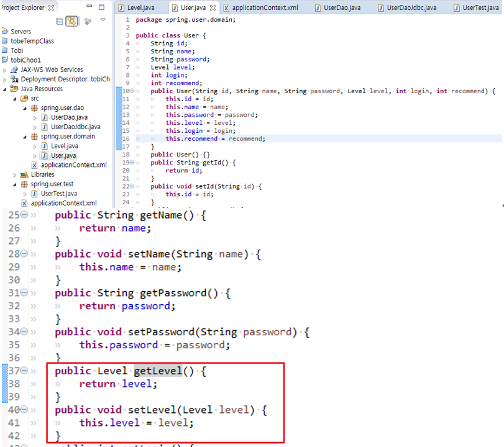The image size is (504, 447).
Task: Click the Deployment Descriptor icon
Action: coord(14,79)
